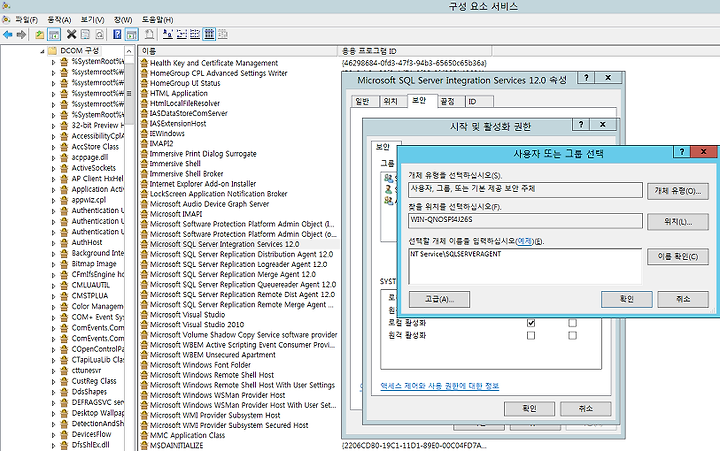Click icon of HTML Application entry
720x451 pixels.
(145, 93)
